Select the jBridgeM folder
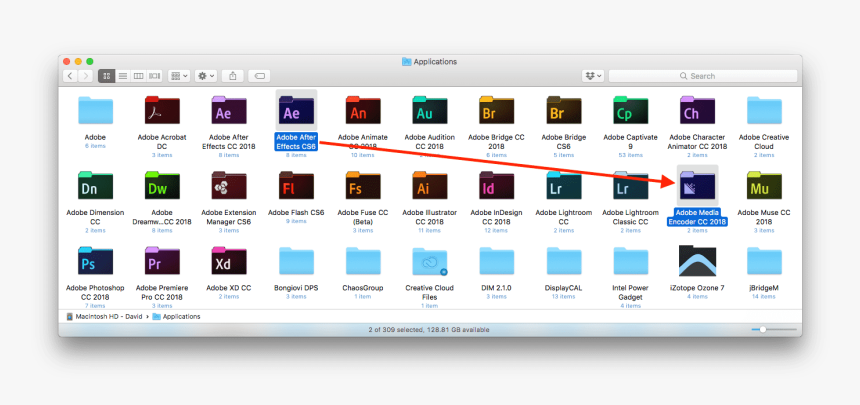This screenshot has width=860, height=405. coord(765,261)
